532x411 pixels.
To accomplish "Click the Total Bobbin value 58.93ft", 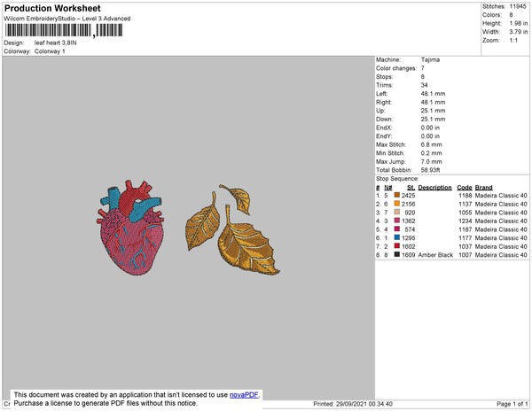I will (x=430, y=170).
